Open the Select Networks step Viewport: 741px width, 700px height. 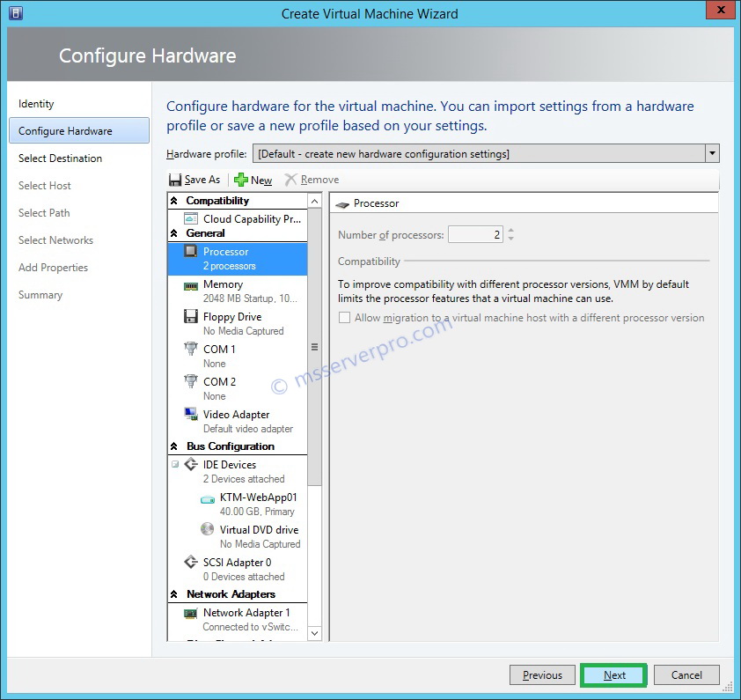coord(55,240)
